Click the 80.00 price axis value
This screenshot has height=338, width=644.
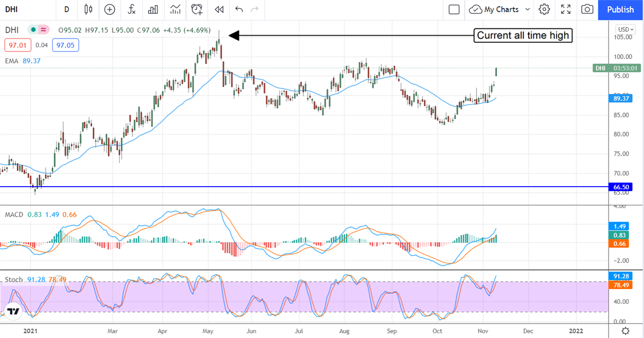[x=621, y=134]
